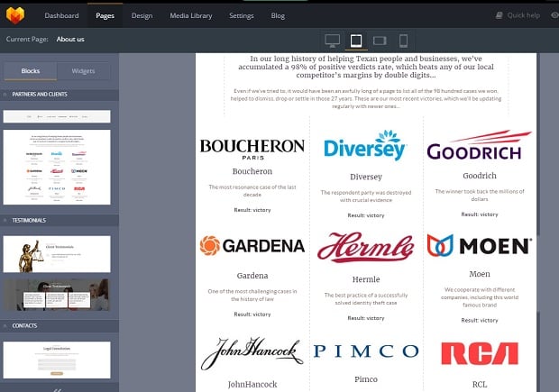Select the Blocks tab
The image size is (559, 392).
click(x=31, y=70)
